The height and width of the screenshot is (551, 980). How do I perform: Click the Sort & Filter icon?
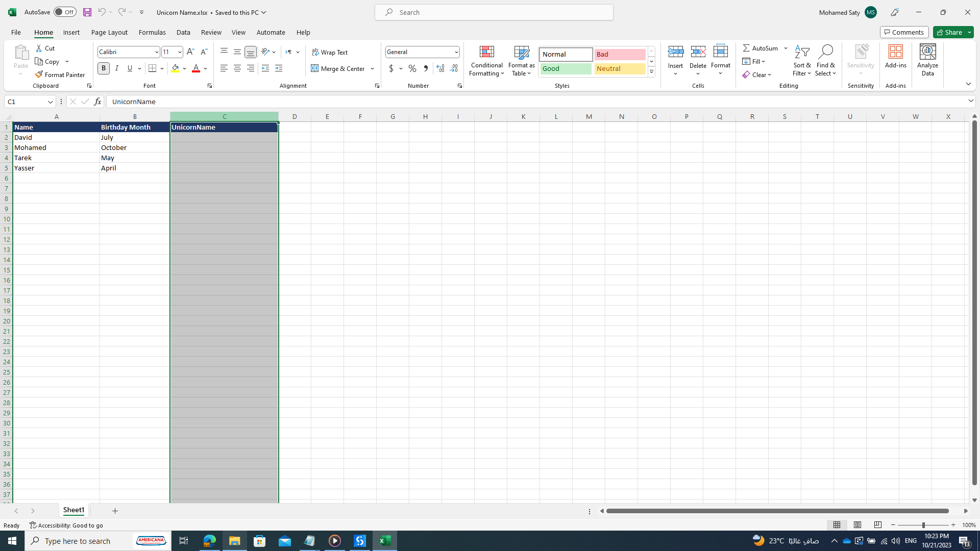coord(802,52)
